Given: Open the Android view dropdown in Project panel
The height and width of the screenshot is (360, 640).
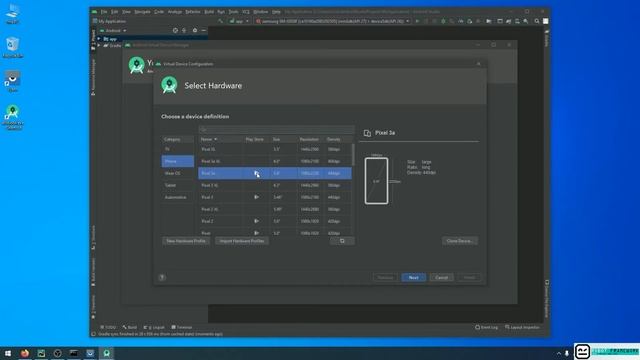Looking at the screenshot, I should click(113, 31).
